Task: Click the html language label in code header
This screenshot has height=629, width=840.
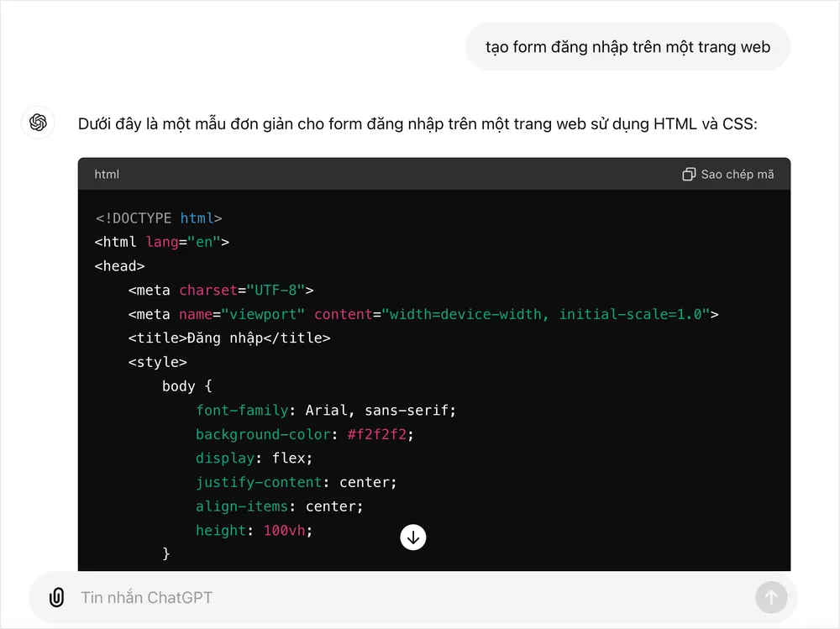Action: [107, 174]
